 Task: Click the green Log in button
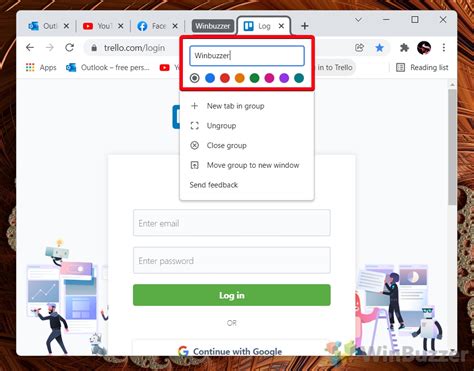(232, 295)
